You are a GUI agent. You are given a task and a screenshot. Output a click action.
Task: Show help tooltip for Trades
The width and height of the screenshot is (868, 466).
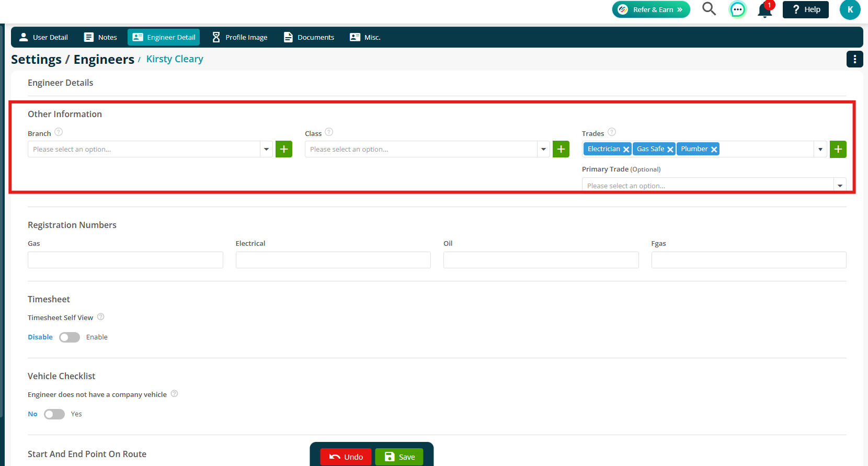click(x=612, y=132)
